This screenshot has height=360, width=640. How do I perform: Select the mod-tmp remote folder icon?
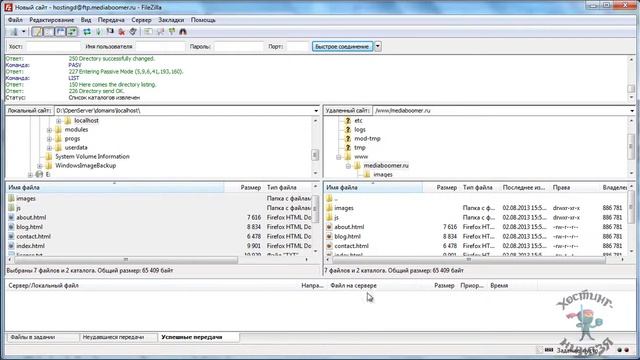348,138
